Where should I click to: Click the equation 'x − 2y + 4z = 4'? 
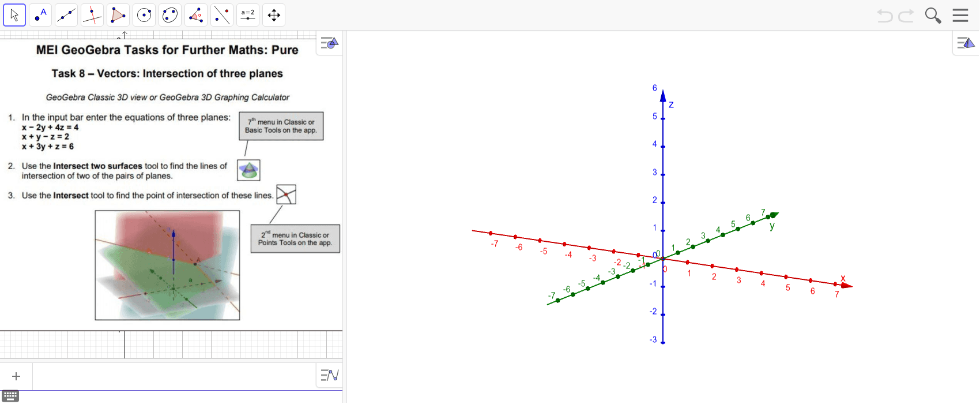click(x=50, y=128)
